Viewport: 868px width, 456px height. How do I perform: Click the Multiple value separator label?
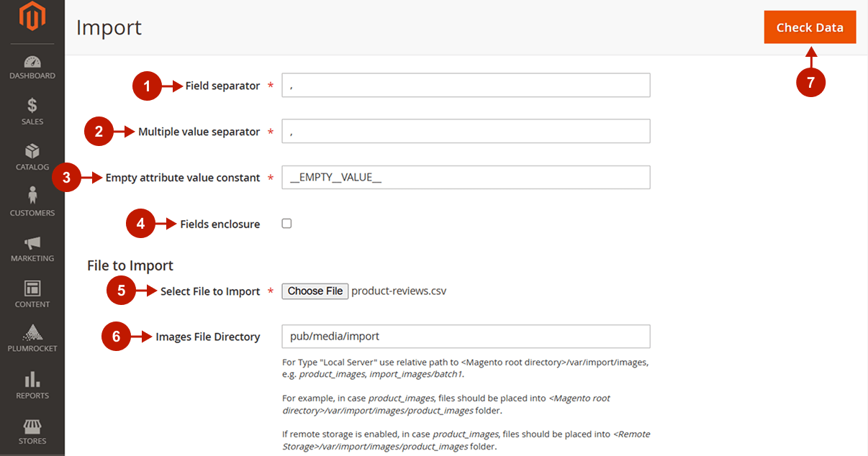tap(199, 132)
